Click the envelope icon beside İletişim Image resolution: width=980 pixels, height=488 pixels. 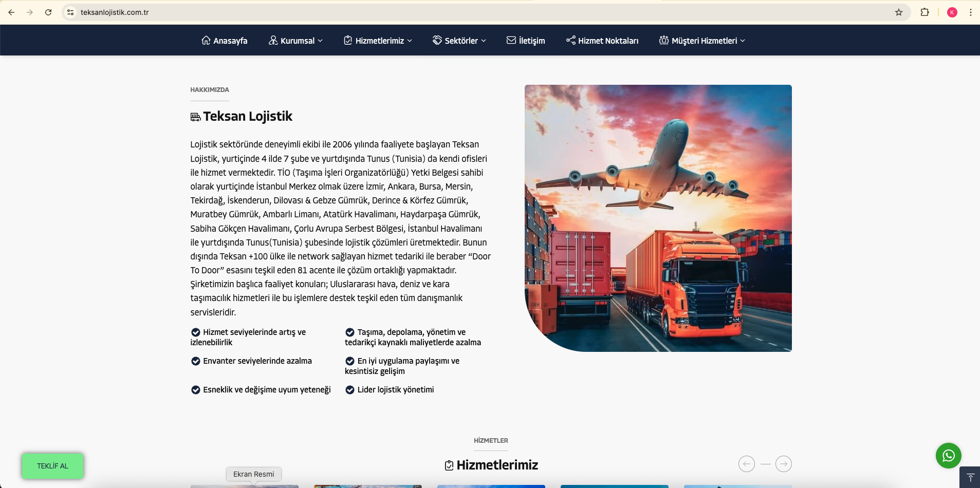[x=511, y=40]
